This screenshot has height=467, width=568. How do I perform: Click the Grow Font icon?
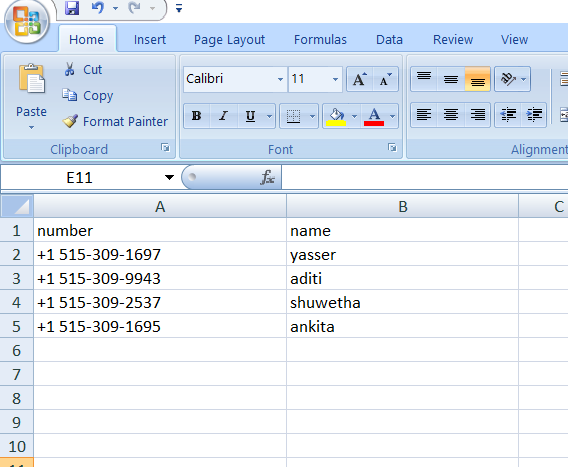click(359, 79)
